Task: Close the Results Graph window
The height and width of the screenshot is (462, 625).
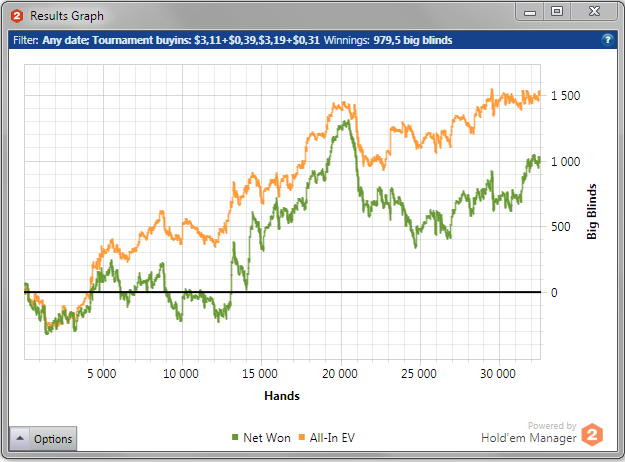Action: (x=594, y=12)
